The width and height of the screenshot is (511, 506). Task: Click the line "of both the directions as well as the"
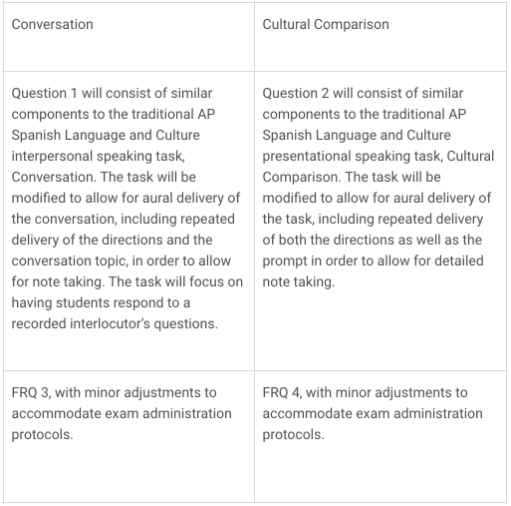tap(372, 240)
